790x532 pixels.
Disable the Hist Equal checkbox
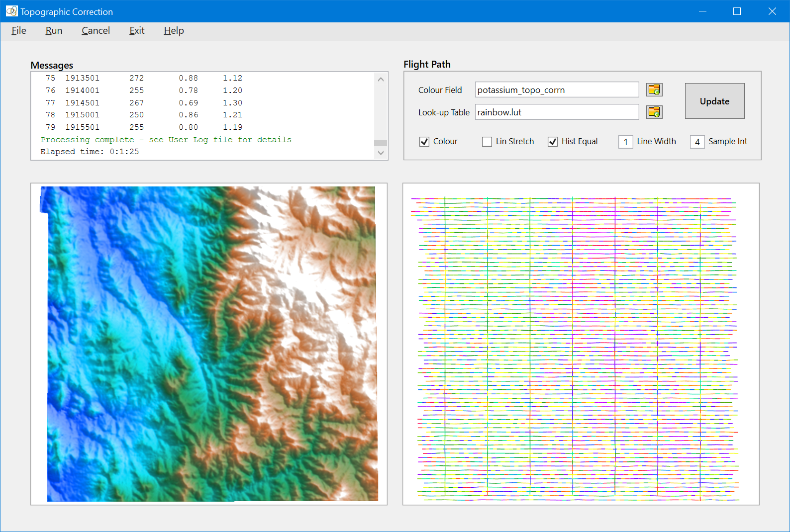pos(553,142)
